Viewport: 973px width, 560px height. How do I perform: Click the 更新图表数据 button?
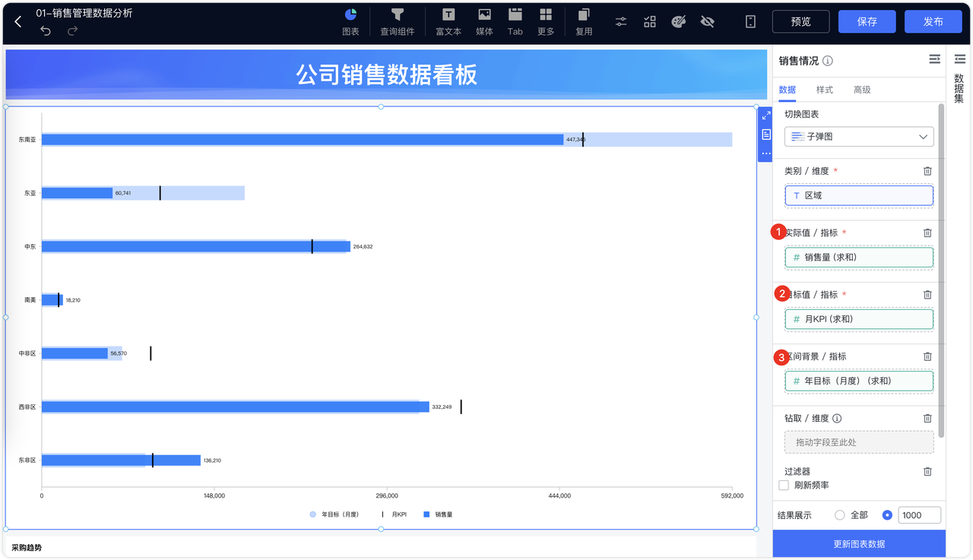[859, 544]
